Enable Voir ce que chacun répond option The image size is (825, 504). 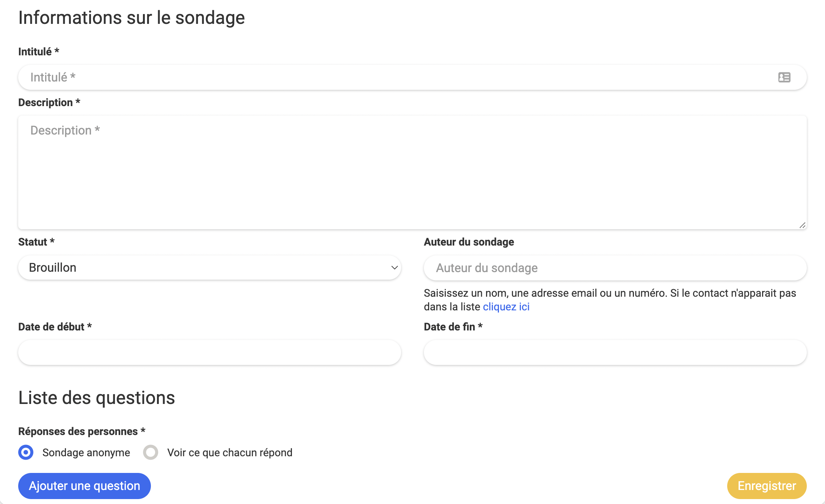coord(151,452)
